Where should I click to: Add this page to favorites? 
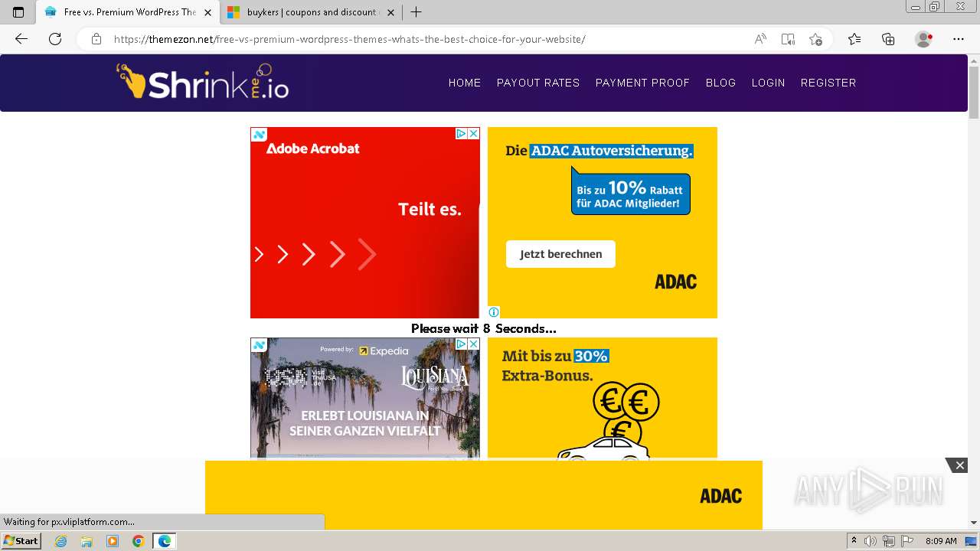[x=815, y=39]
